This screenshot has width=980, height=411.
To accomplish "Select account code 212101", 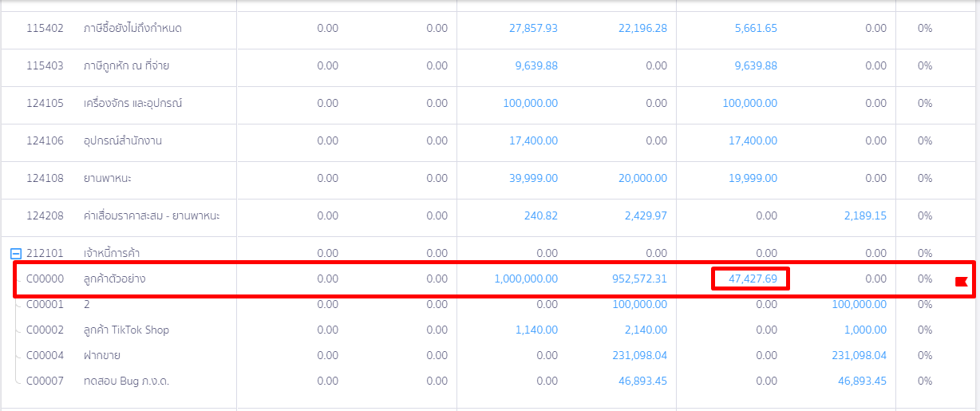I will click(45, 254).
